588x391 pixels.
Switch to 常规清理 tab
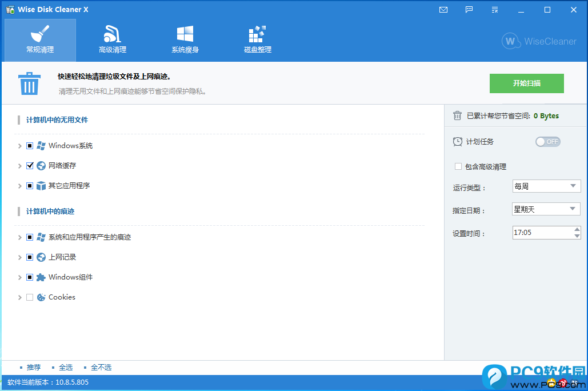(40, 40)
